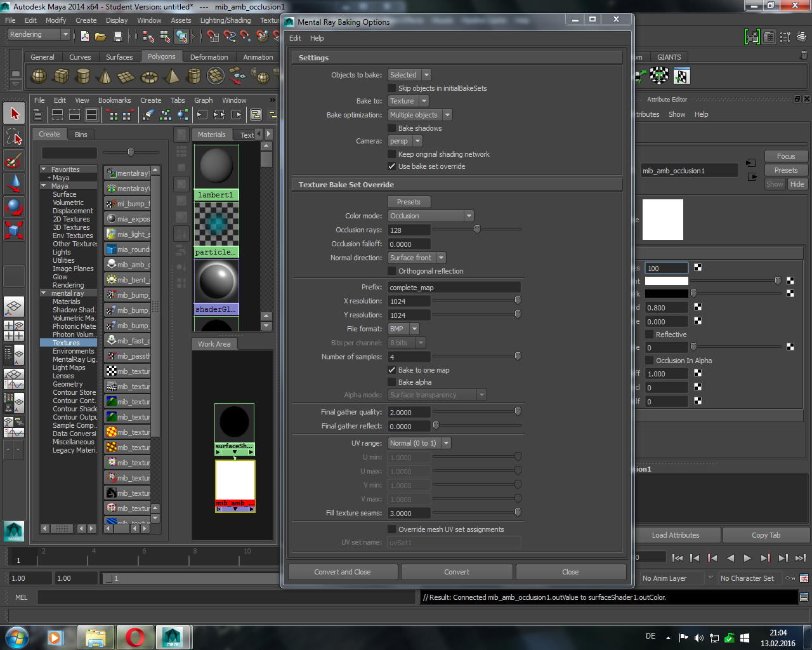Select the polygon sphere shelf icon
812x650 pixels.
(x=39, y=76)
